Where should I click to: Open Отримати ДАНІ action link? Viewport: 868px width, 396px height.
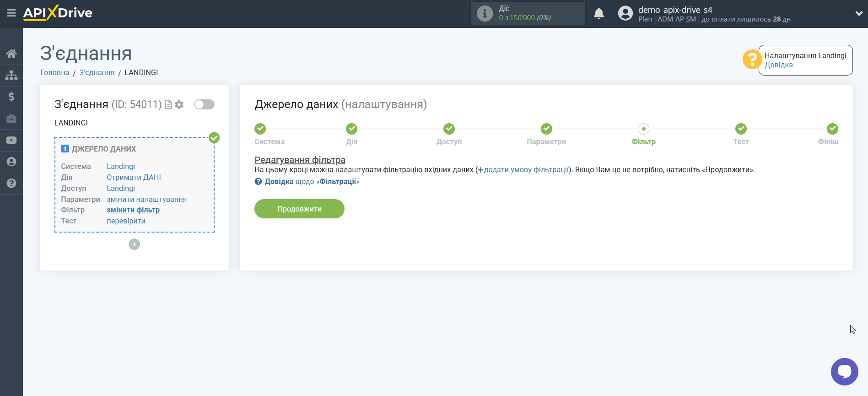[134, 177]
